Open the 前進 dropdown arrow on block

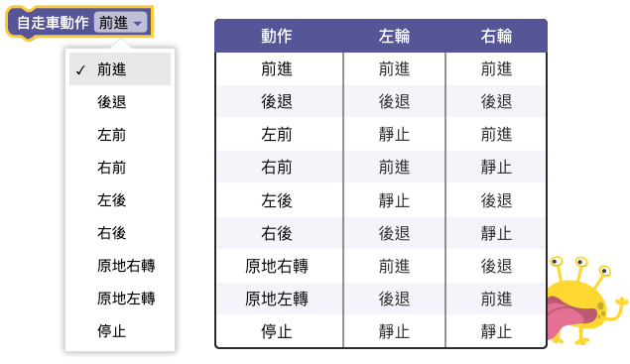[x=138, y=23]
